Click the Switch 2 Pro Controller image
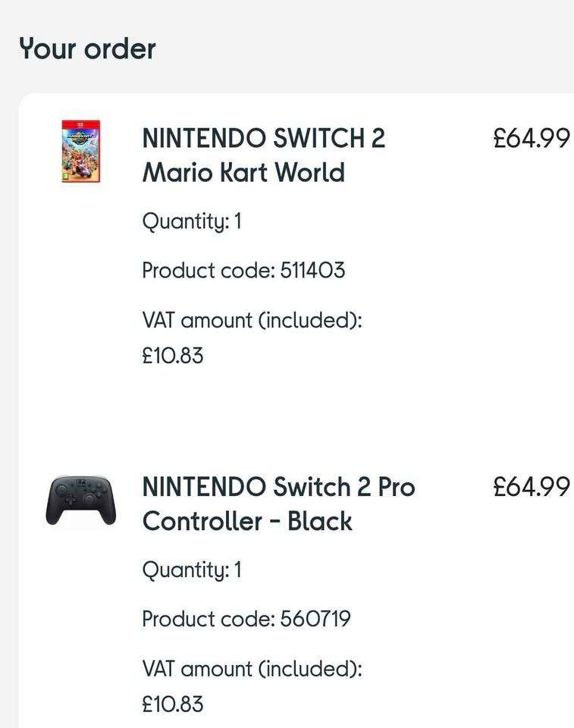 [x=80, y=500]
